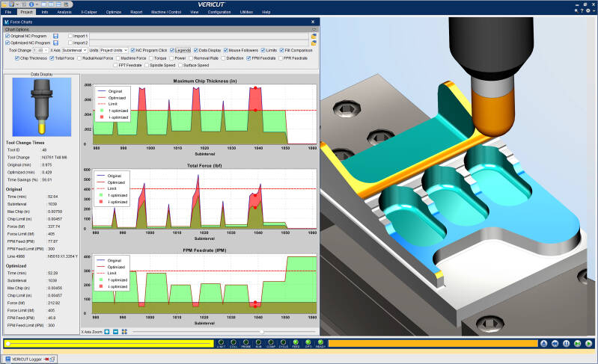This screenshot has height=364, width=598.
Task: Toggle the Fill Comparison checkbox
Action: [283, 50]
